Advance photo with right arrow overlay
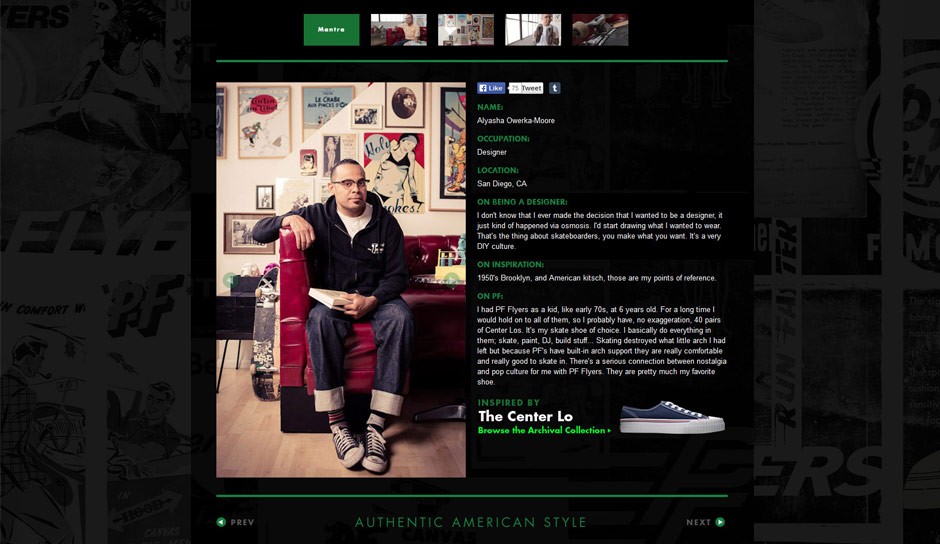940x544 pixels. tap(452, 279)
